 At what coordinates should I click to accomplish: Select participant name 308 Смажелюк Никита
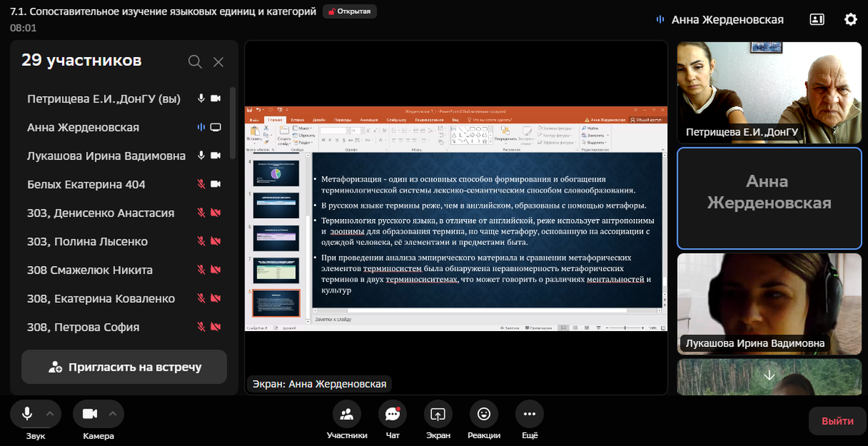[90, 270]
